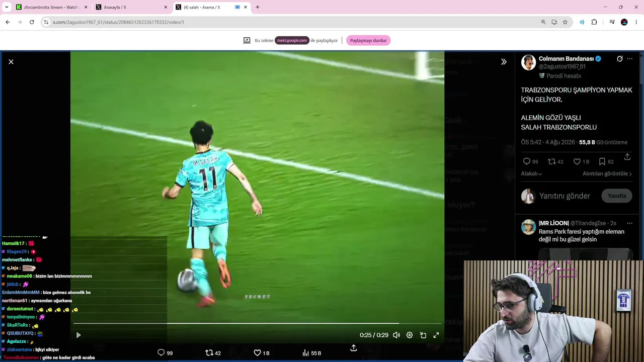Open the Extensions puzzle-piece menu
644x362 pixels.
[594, 22]
